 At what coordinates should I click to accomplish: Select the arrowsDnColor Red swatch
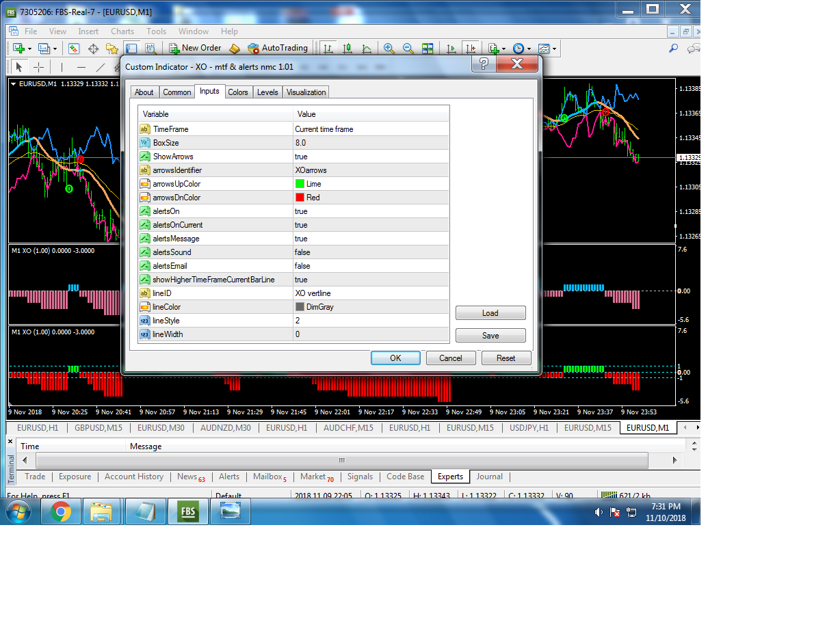(300, 198)
